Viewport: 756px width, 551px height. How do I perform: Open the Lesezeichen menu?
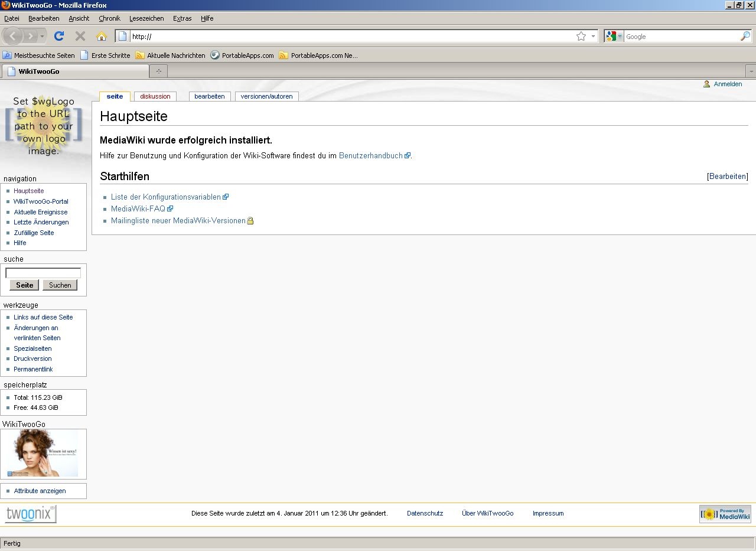click(x=146, y=18)
